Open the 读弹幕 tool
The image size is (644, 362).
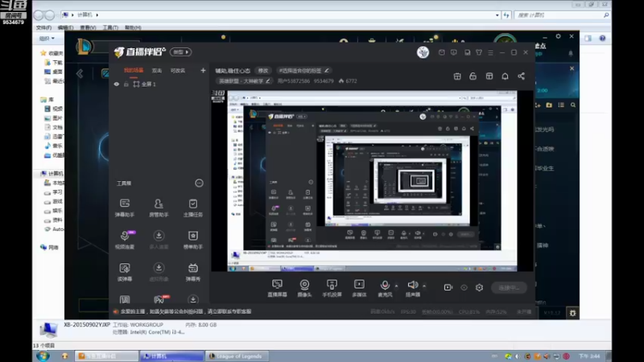tap(125, 272)
